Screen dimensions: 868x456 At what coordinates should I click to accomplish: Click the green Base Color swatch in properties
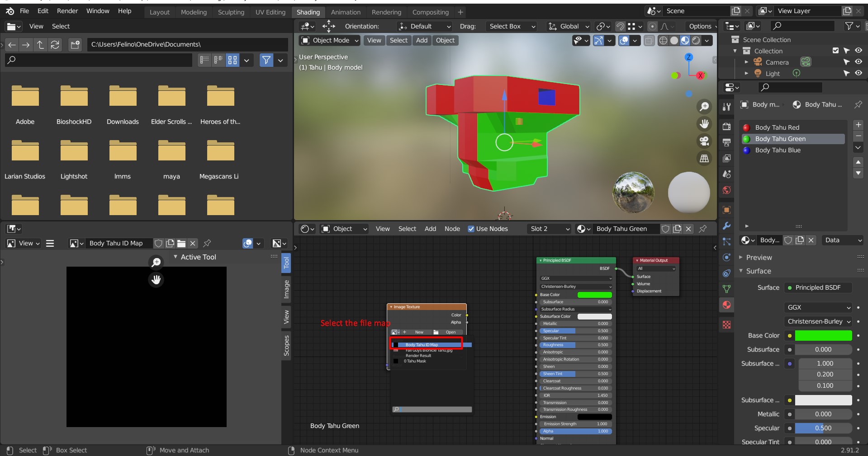coord(823,335)
